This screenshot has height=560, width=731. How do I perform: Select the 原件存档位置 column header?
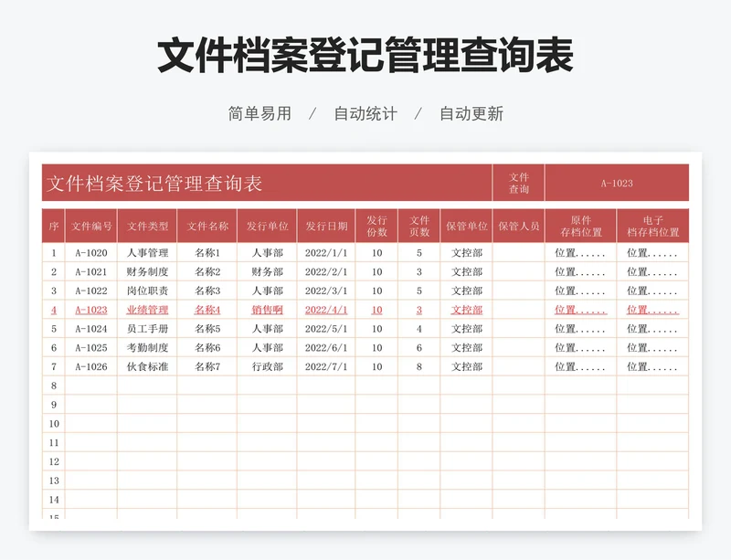click(x=581, y=227)
